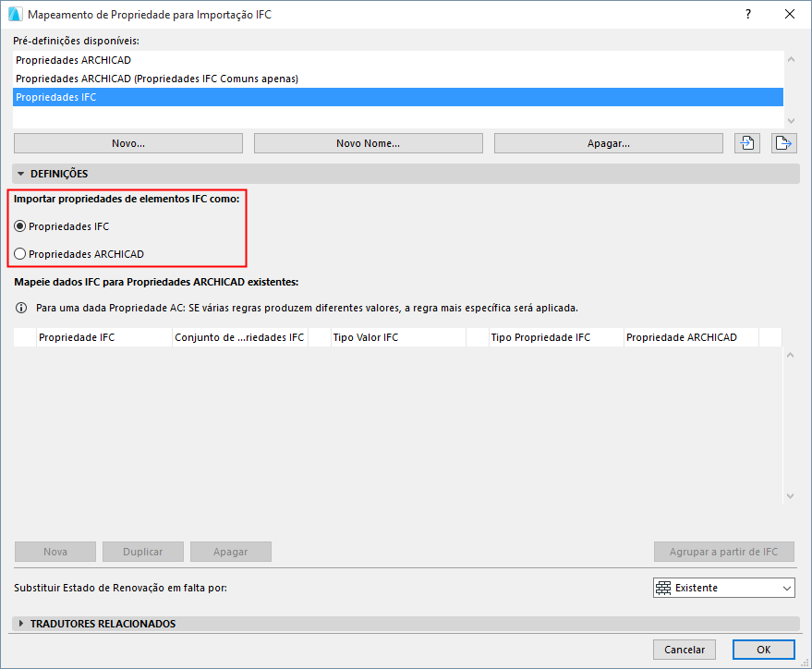Click Propriedade ARCHICAD column header
The height and width of the screenshot is (669, 812).
tap(691, 337)
